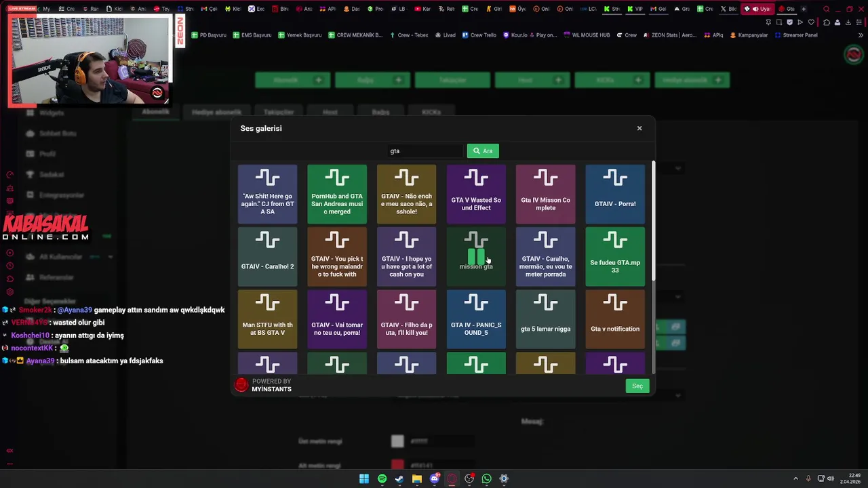Image resolution: width=868 pixels, height=488 pixels.
Task: Open the Powered by Myinstants link
Action: pos(264,385)
